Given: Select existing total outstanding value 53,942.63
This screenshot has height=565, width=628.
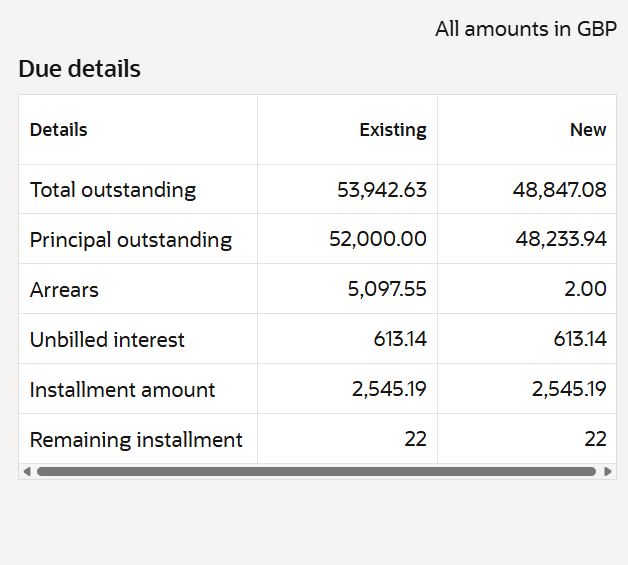Looking at the screenshot, I should (382, 190).
